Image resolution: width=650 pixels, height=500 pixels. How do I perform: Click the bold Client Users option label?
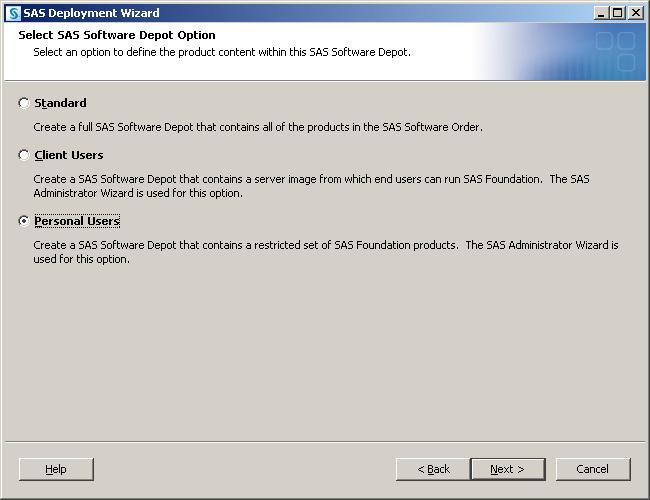coord(69,155)
